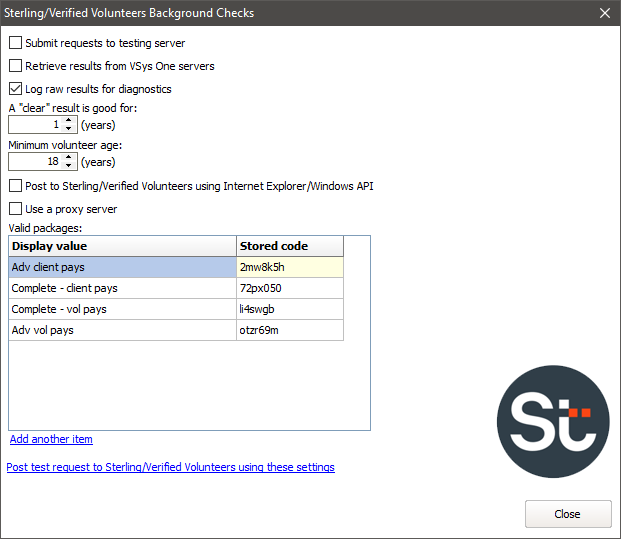The width and height of the screenshot is (621, 539).
Task: Select the Adv client pays row
Action: pos(122,267)
